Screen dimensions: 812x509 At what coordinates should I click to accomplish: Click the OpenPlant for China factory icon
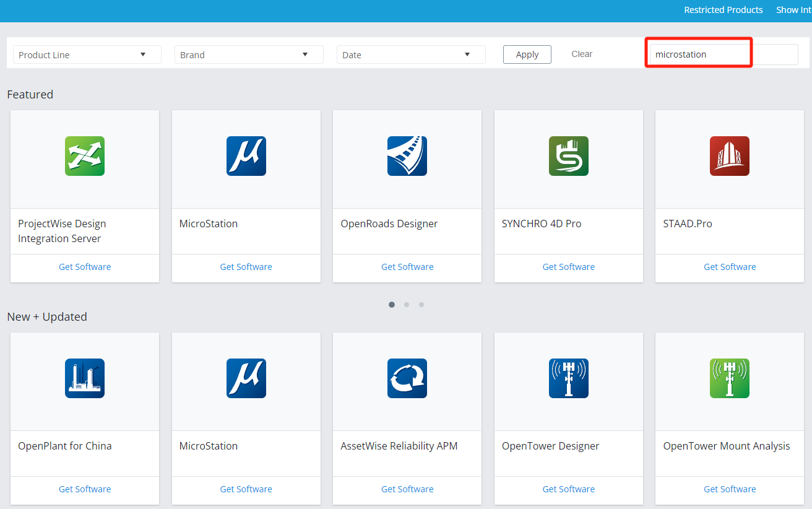(x=85, y=378)
